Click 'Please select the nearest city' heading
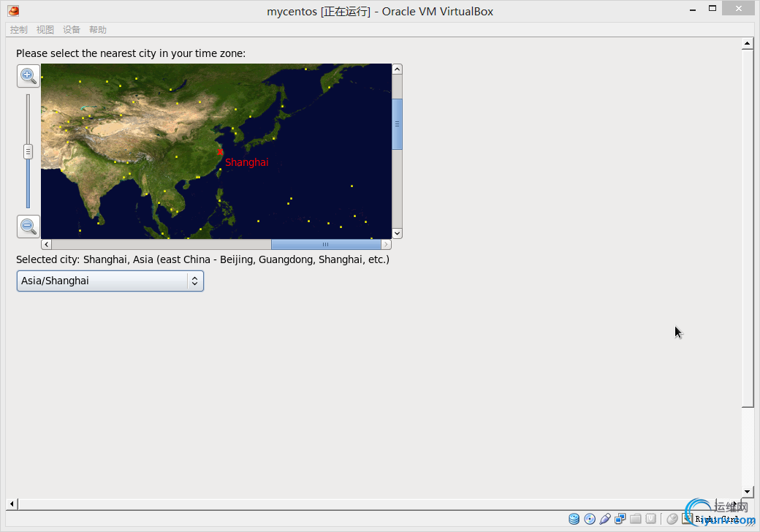 [131, 53]
